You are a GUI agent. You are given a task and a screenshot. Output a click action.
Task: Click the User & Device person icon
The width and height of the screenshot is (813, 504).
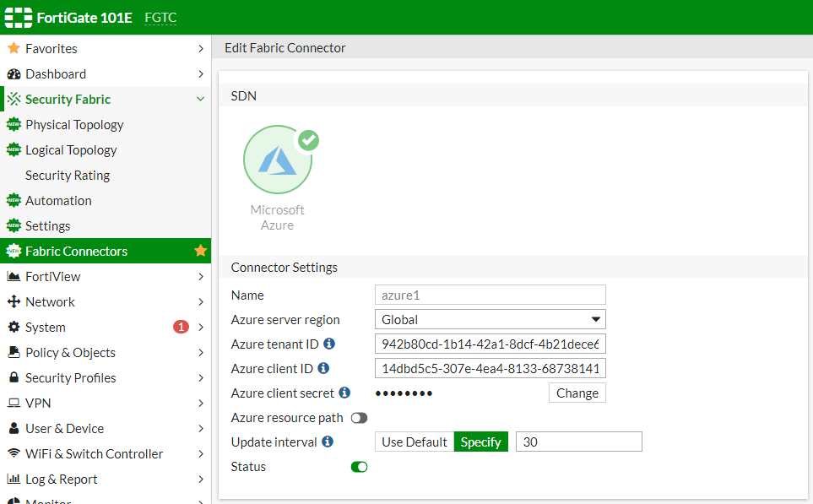pos(14,428)
